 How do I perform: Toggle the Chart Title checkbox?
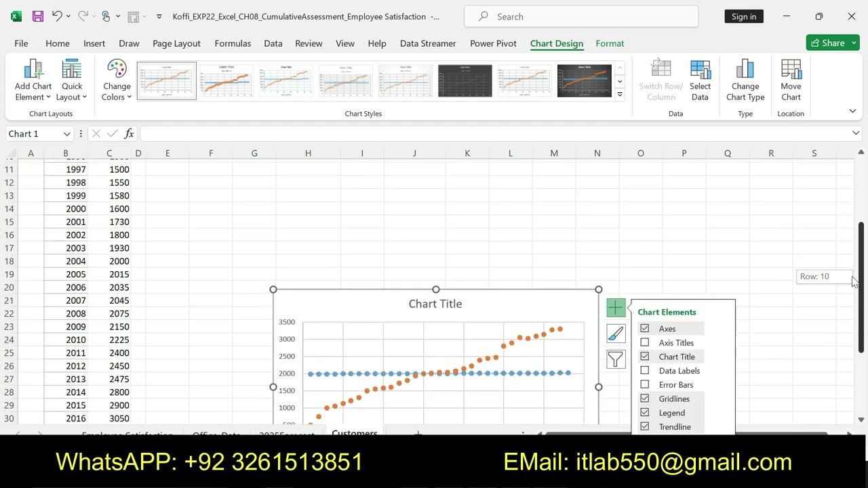click(x=645, y=357)
